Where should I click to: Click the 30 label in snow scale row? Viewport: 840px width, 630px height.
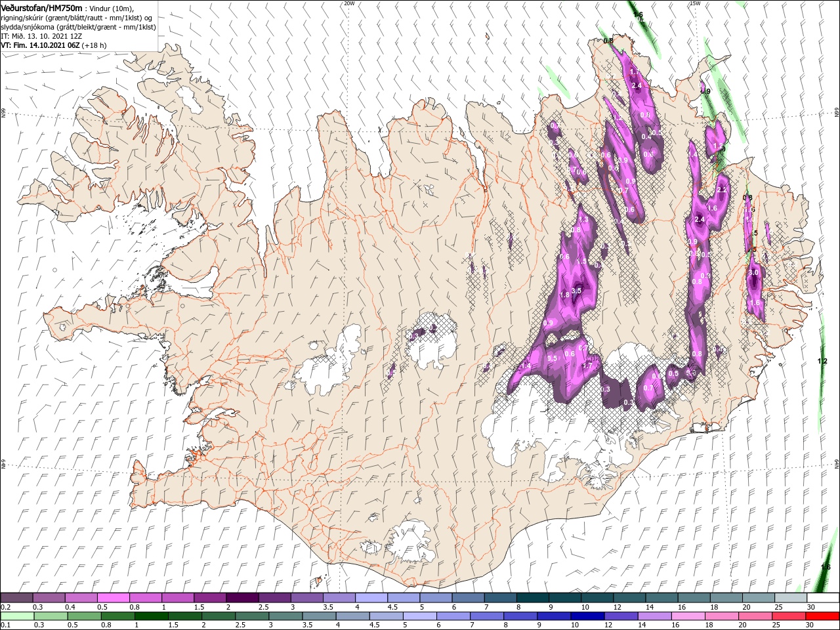click(x=811, y=607)
